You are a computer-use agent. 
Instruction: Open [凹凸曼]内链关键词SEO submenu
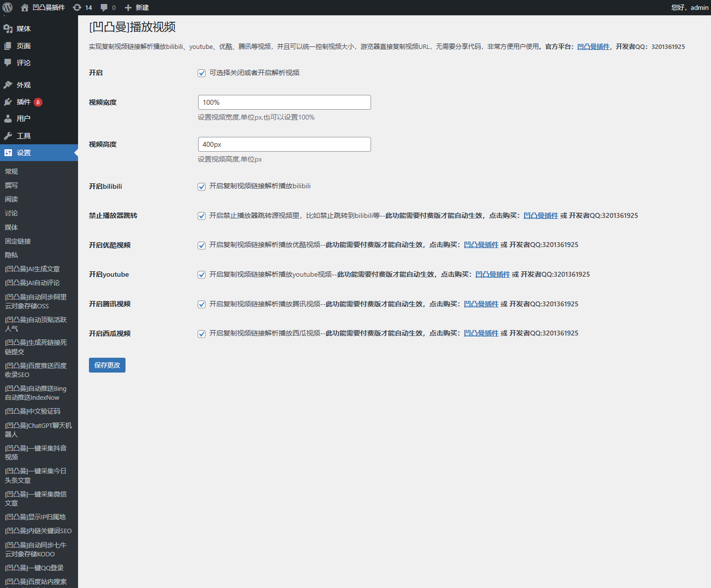[38, 531]
